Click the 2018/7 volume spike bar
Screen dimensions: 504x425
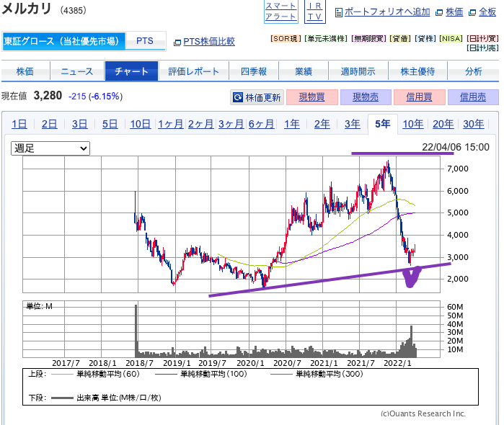136,331
